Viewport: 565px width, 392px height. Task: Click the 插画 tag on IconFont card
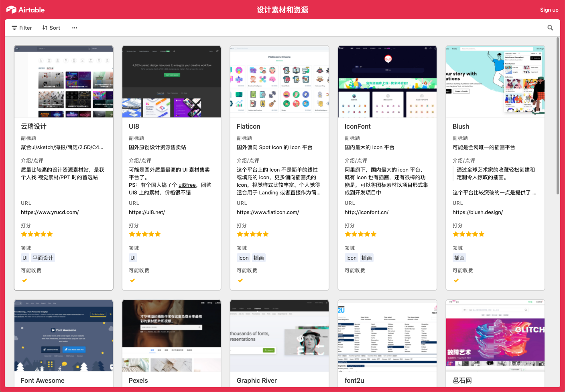point(367,258)
